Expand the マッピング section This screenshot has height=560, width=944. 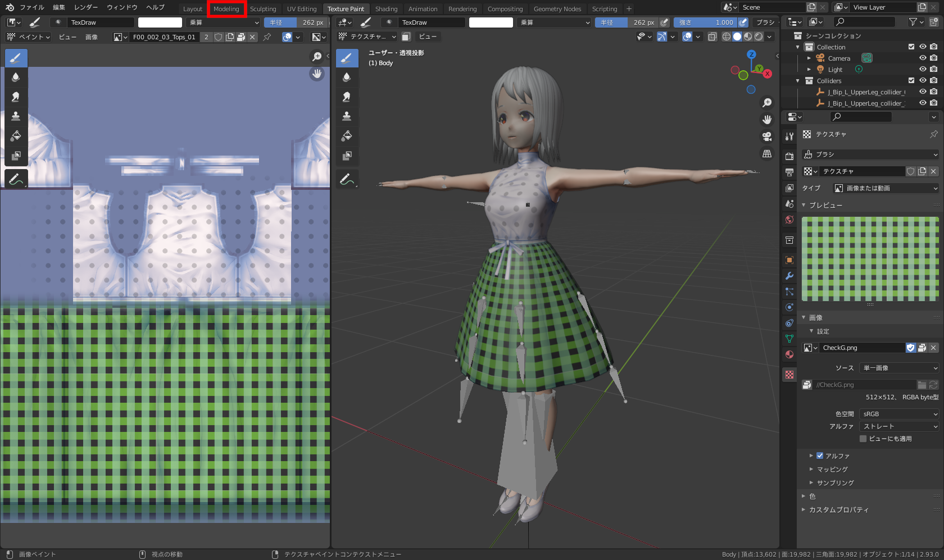point(830,469)
